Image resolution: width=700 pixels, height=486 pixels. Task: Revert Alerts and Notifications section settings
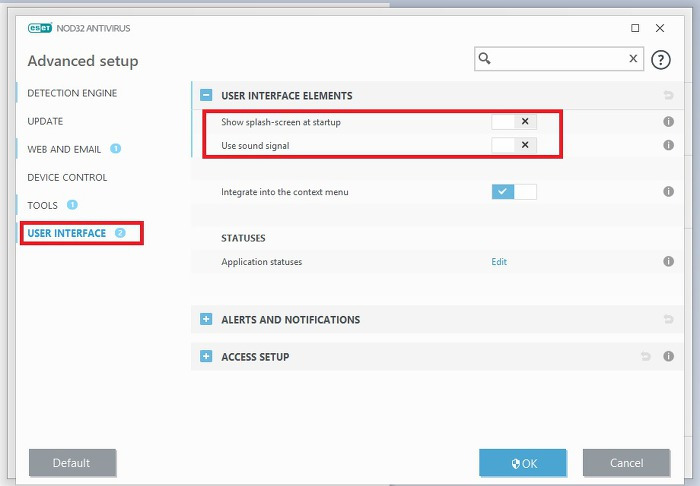[668, 319]
